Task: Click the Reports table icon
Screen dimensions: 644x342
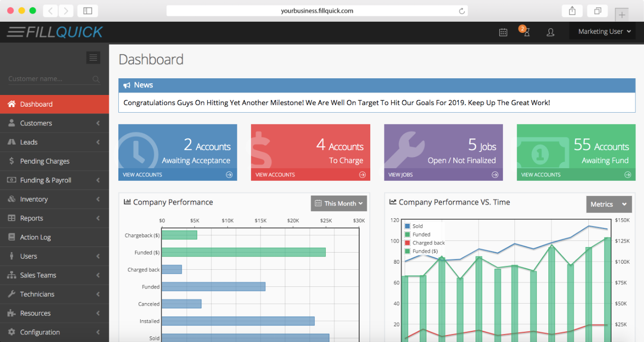Action: [x=12, y=218]
